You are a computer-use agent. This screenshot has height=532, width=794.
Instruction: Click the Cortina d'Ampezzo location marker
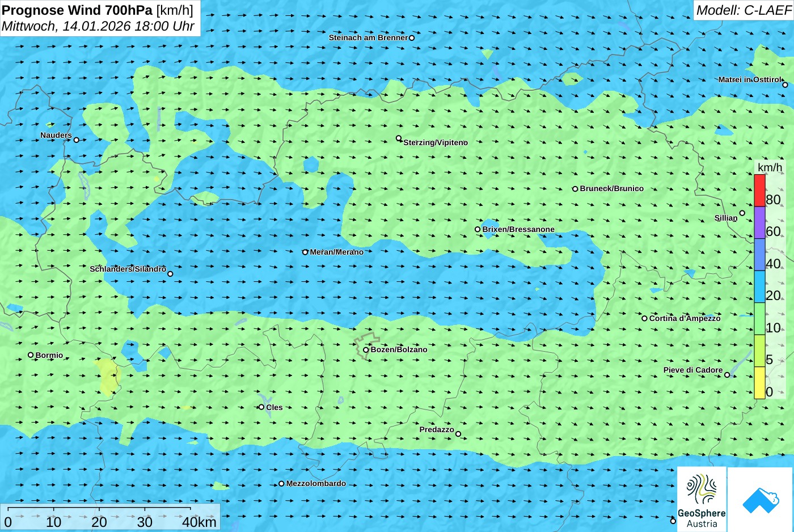(644, 318)
